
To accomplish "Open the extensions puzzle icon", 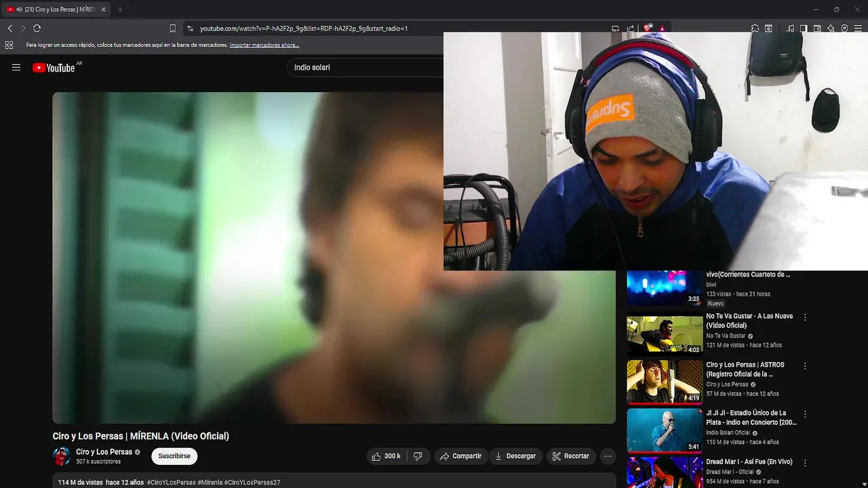I will click(x=755, y=28).
